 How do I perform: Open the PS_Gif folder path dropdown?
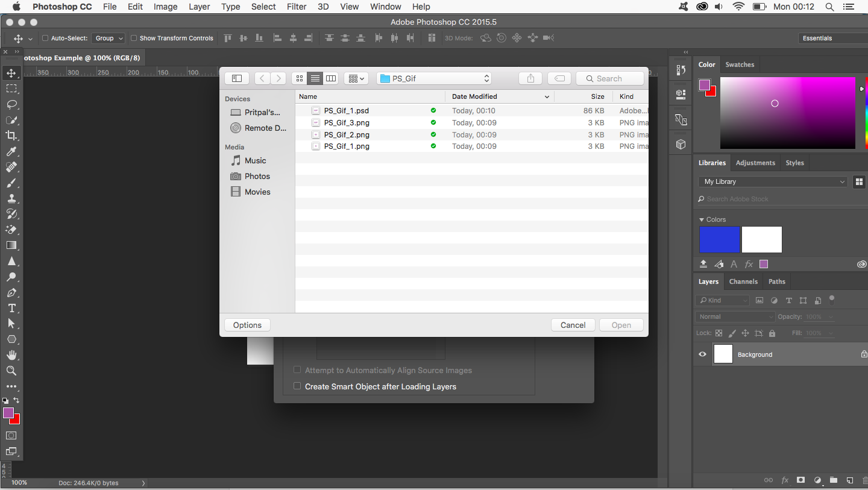pos(434,78)
